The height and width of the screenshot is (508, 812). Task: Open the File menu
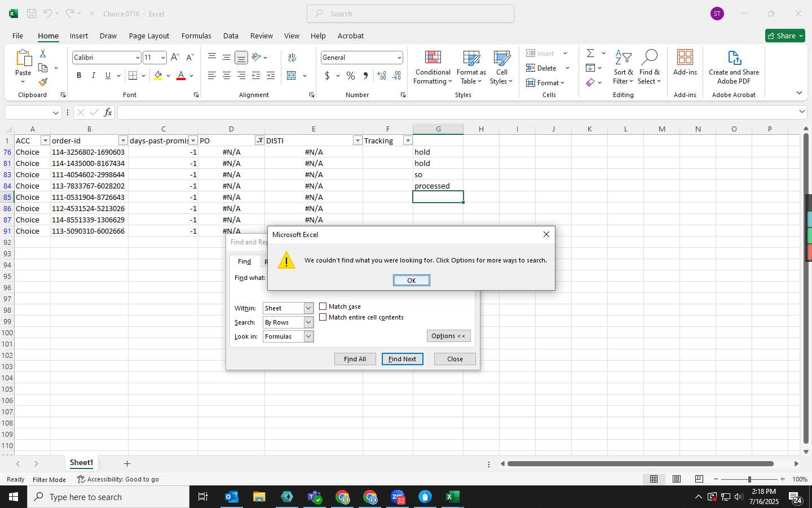coord(17,36)
